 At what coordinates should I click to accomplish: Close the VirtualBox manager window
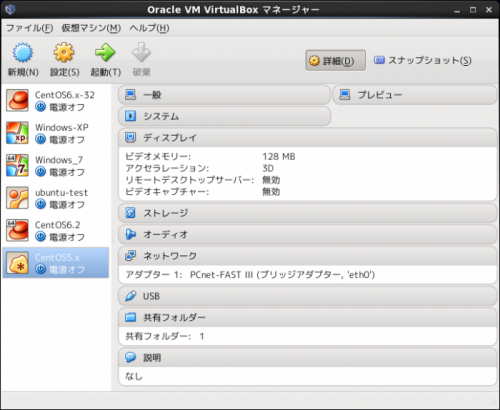coord(489,10)
